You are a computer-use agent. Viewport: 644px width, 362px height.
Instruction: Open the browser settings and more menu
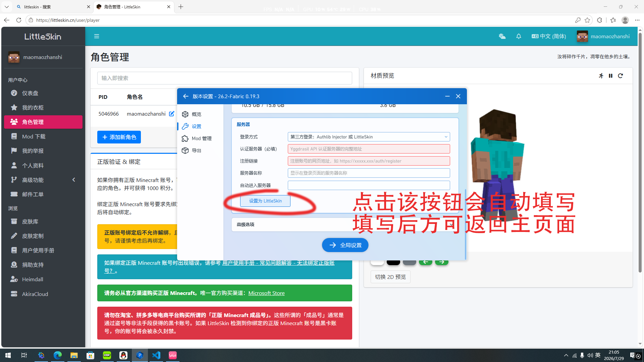tap(637, 20)
